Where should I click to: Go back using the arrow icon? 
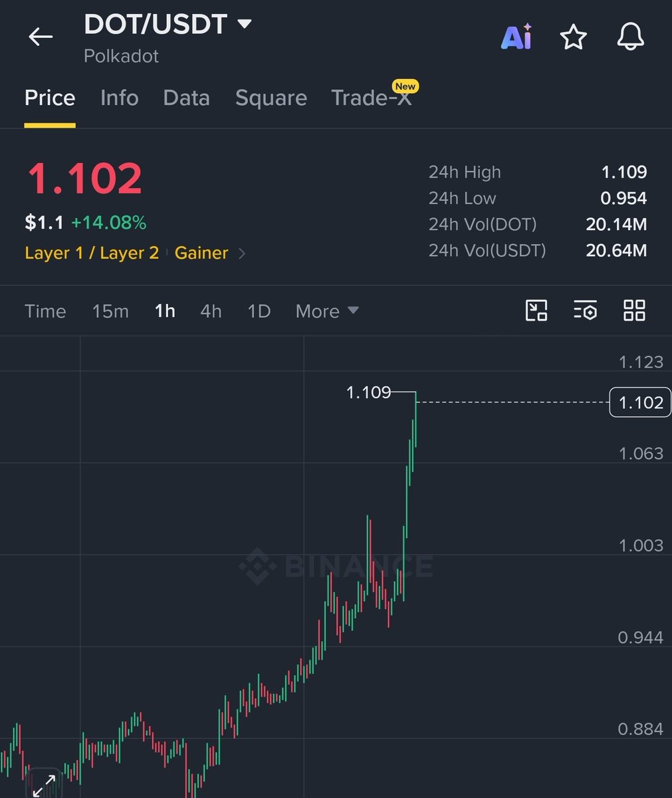pos(41,37)
